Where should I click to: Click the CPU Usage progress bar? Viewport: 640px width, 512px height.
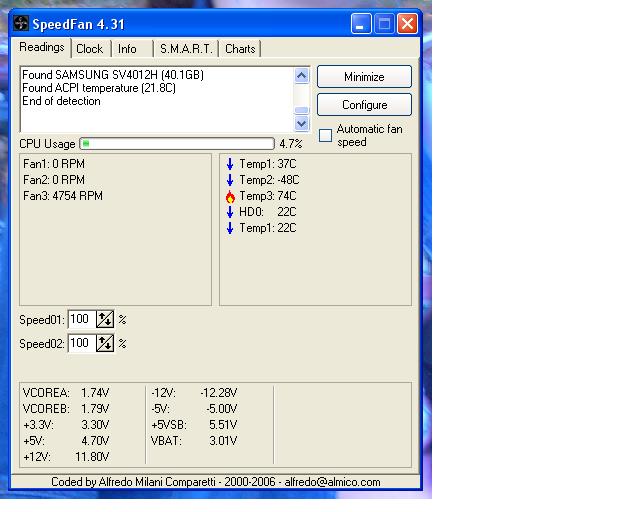click(177, 144)
